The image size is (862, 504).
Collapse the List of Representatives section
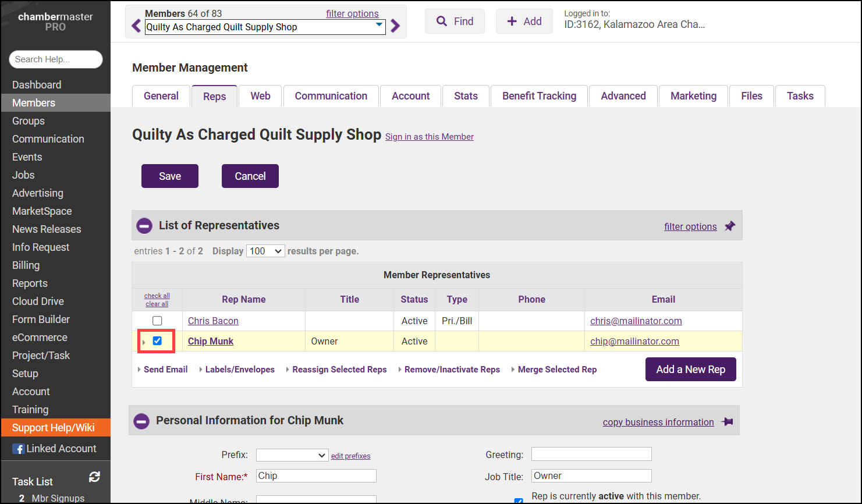pos(144,226)
